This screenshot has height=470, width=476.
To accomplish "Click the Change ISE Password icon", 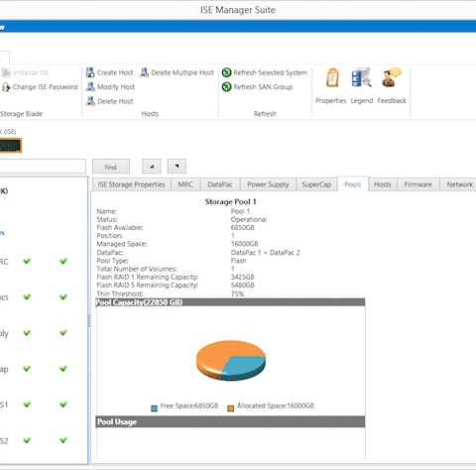I will pyautogui.click(x=6, y=87).
